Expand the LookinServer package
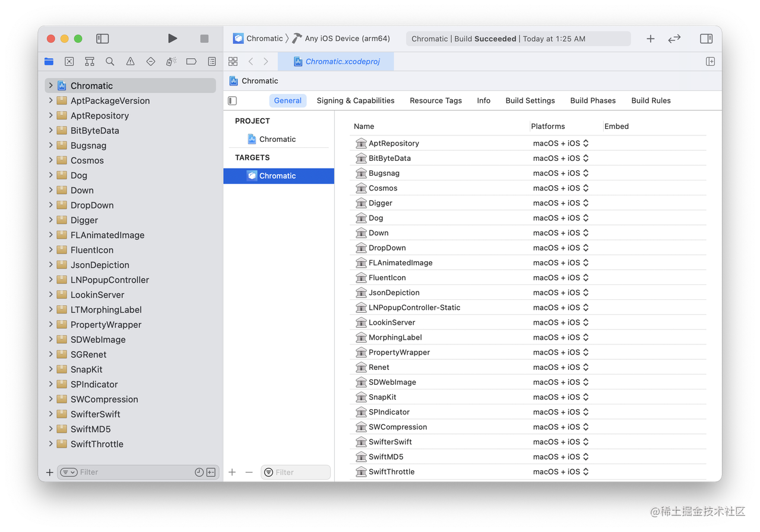The width and height of the screenshot is (760, 532). pyautogui.click(x=51, y=294)
